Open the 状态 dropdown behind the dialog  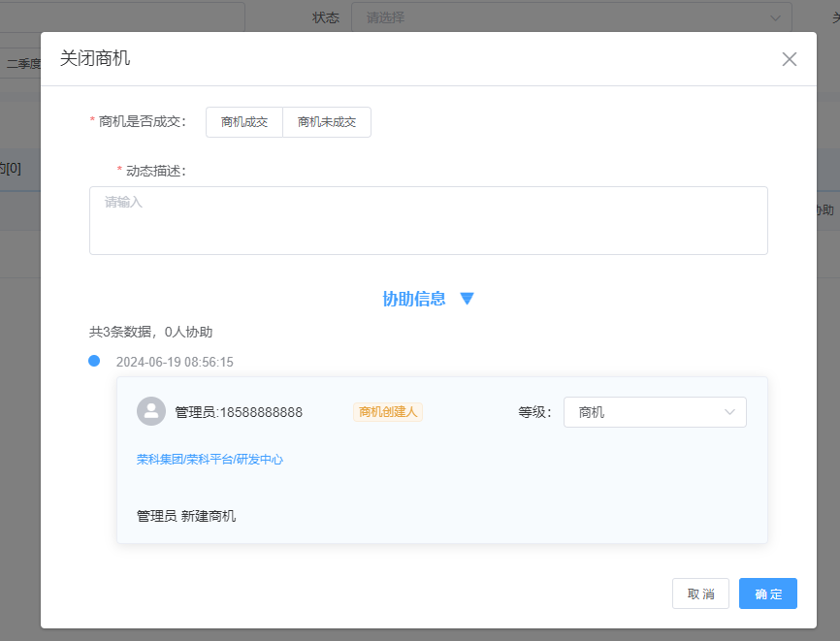571,17
